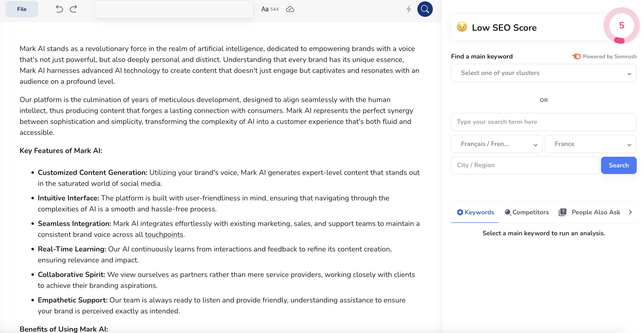
Task: Click the Semrush logo icon
Action: point(576,56)
